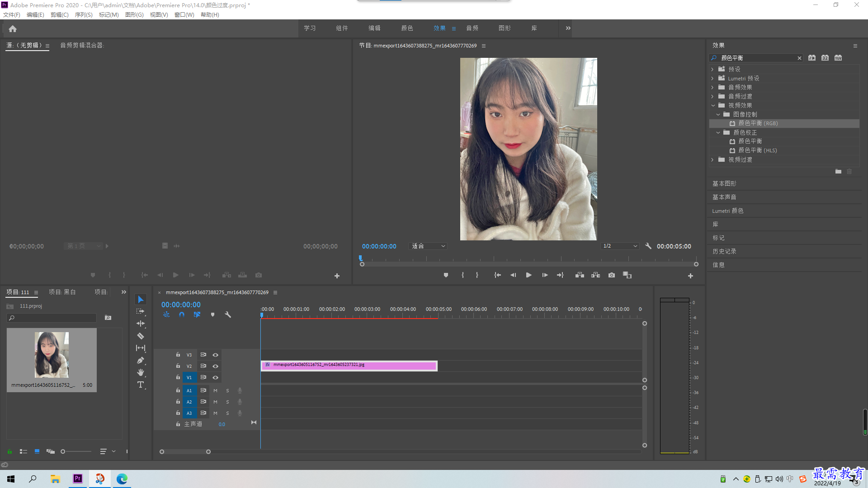Play the program monitor

click(x=528, y=275)
